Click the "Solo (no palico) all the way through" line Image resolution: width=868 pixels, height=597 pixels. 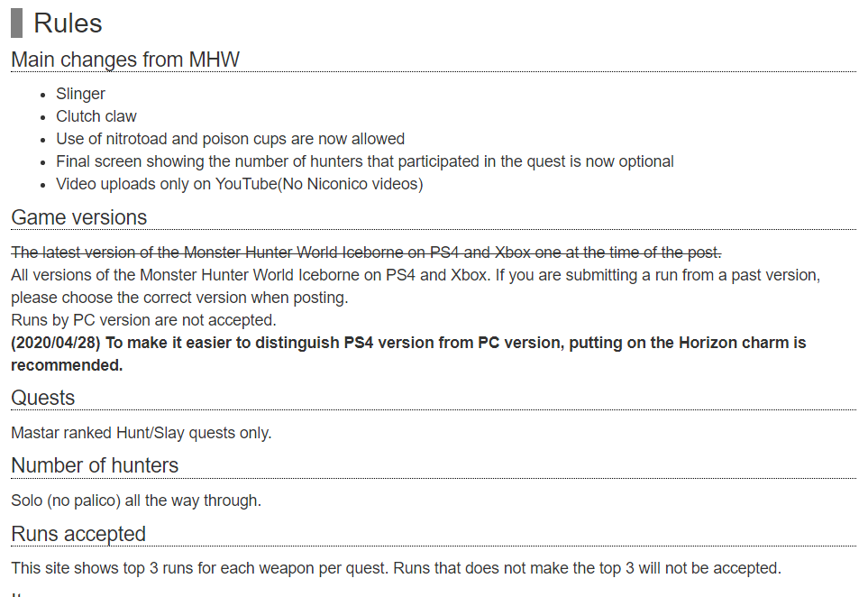(136, 501)
